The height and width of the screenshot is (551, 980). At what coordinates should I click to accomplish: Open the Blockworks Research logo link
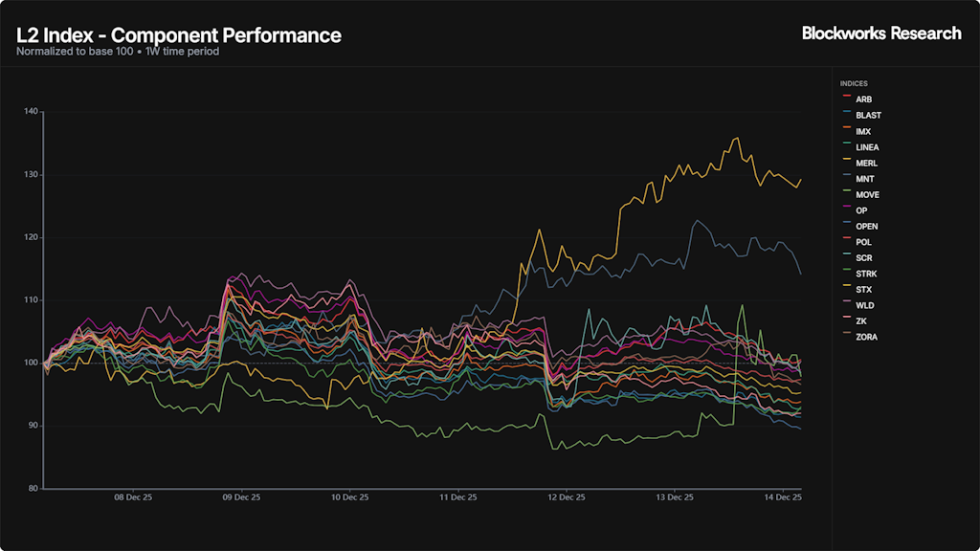pos(881,33)
